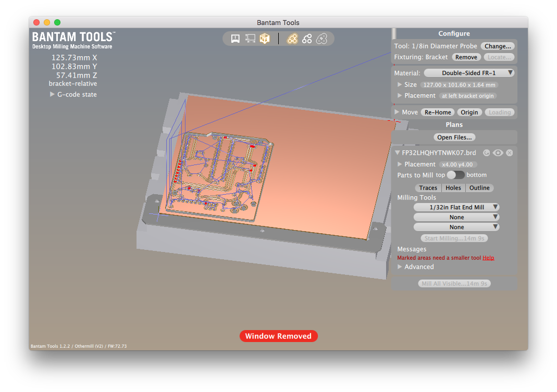
Task: Click the material size value 127.00 x 101.60 x 1.64 mm
Action: point(459,85)
